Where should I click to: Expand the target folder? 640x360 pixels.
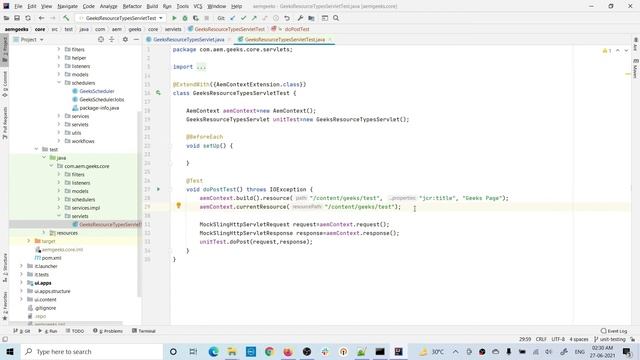click(x=29, y=241)
